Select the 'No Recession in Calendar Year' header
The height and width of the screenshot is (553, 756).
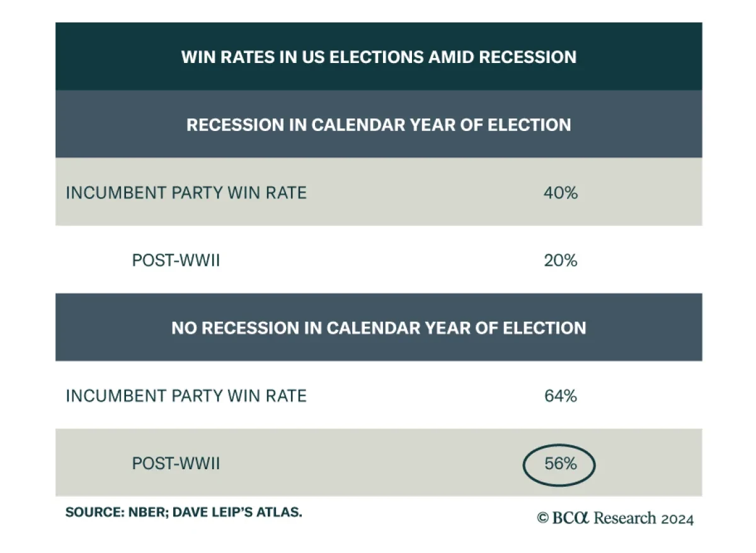pyautogui.click(x=379, y=328)
